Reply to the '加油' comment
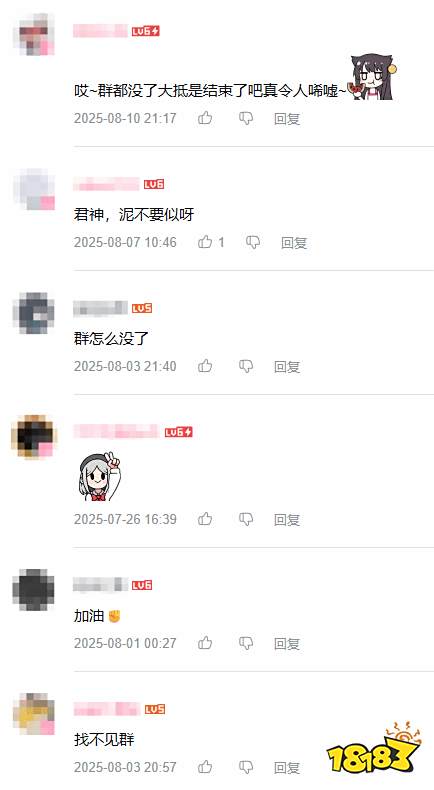The image size is (434, 790). pos(287,644)
